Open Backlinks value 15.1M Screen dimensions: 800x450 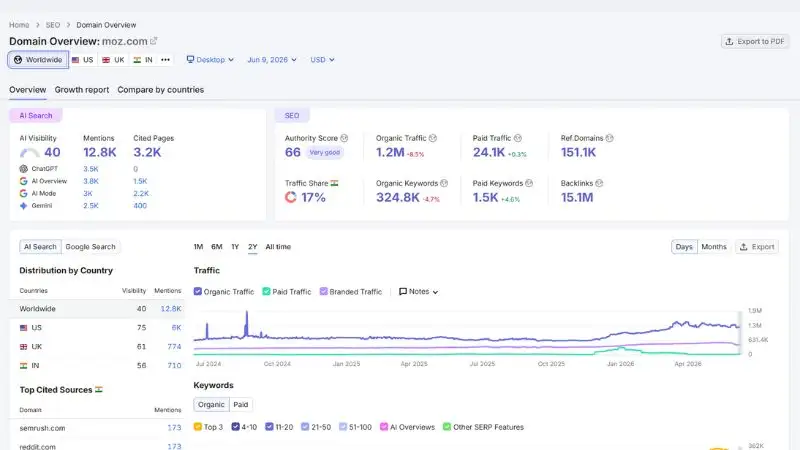coord(577,197)
